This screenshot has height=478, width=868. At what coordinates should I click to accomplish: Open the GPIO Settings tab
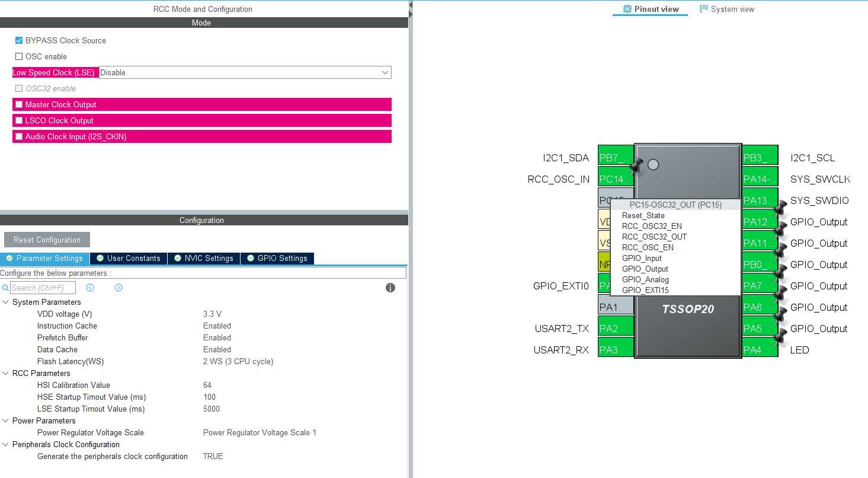[x=277, y=258]
